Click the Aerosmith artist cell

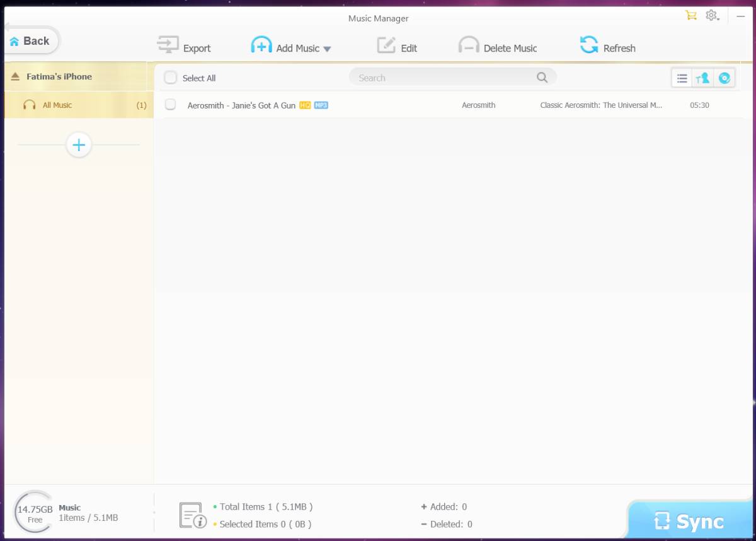click(x=479, y=105)
